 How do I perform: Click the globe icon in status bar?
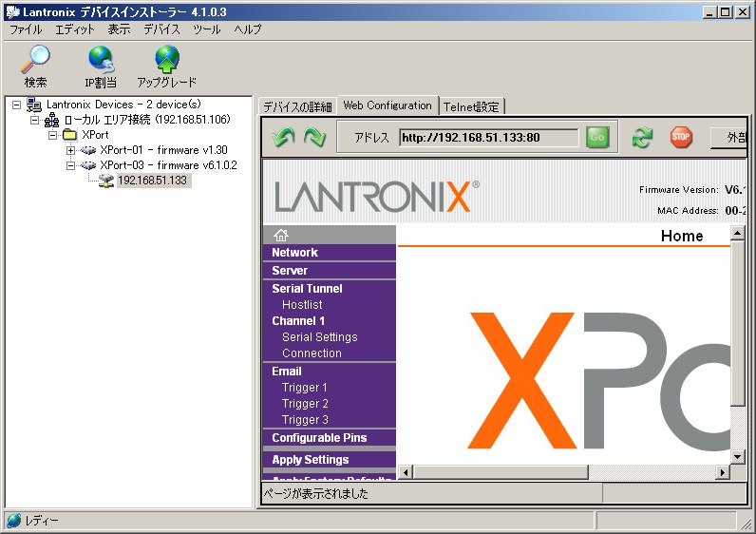point(13,521)
